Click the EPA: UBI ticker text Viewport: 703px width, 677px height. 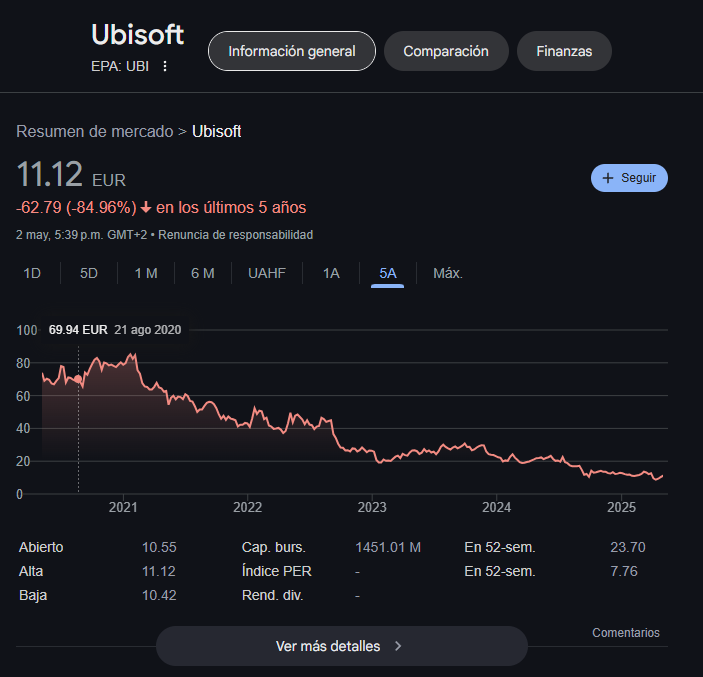[x=120, y=66]
